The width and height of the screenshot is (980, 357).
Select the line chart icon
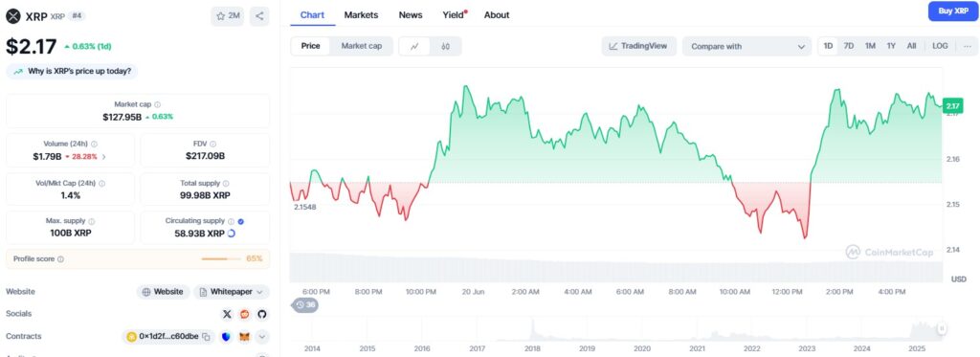[x=415, y=46]
